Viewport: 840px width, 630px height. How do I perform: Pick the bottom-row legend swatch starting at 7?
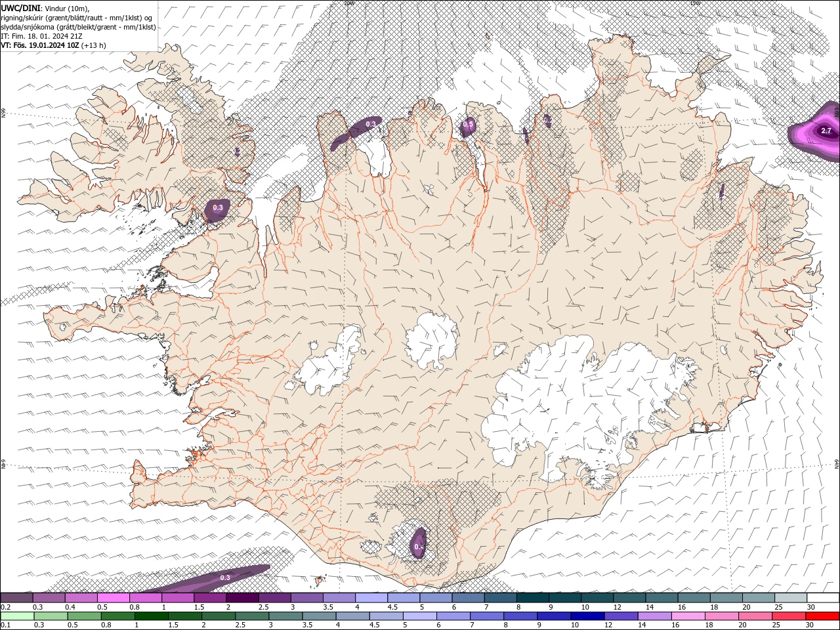[486, 616]
